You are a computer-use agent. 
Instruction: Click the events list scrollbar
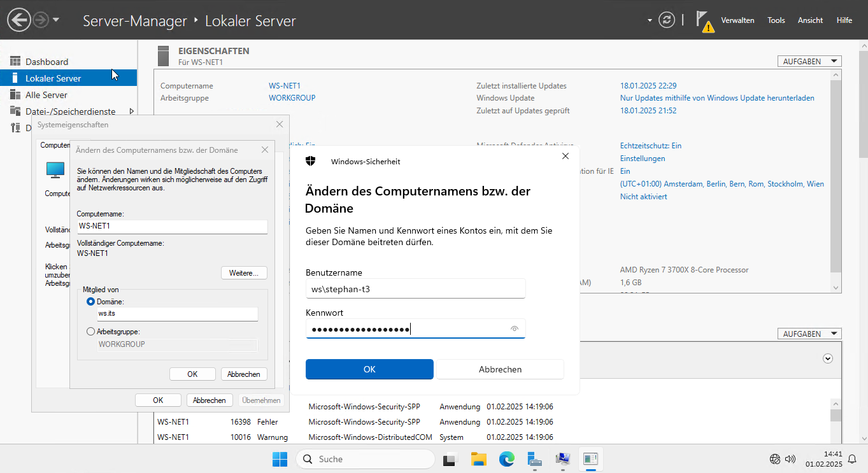(x=836, y=415)
